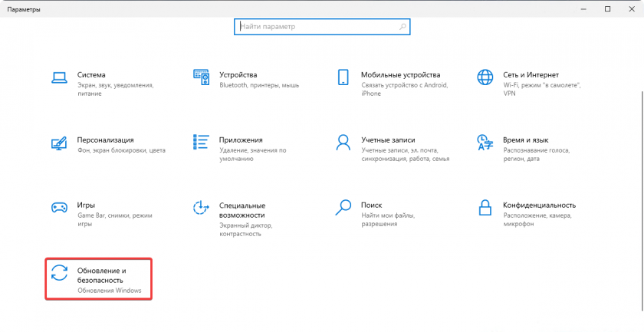Image resolution: width=644 pixels, height=332 pixels.
Task: Click the Поиск magnifier category icon
Action: click(x=343, y=208)
